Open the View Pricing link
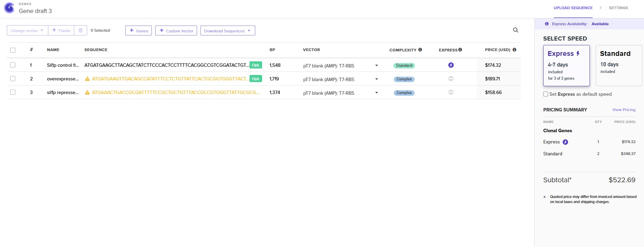Screen dimensions: 644x247 point(624,110)
